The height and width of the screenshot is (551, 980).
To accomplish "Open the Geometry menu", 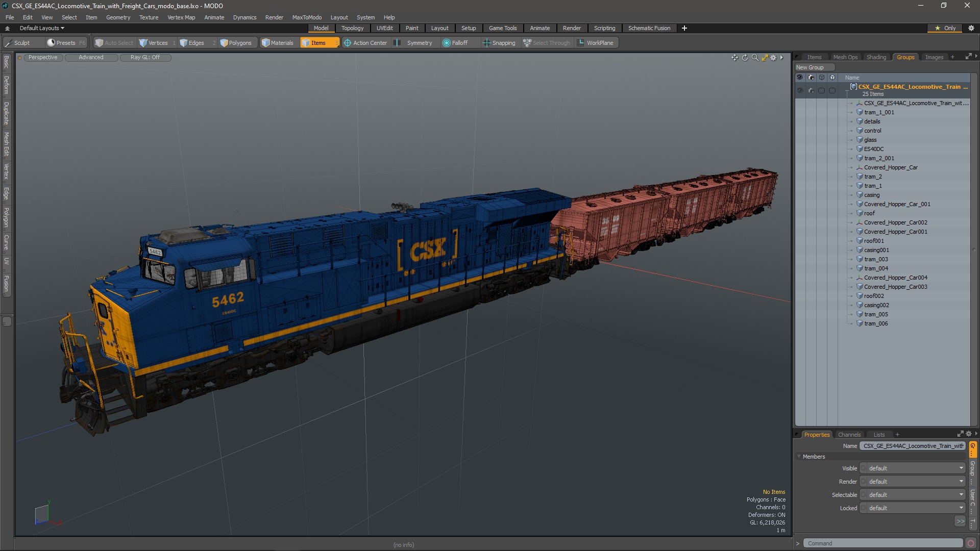I will point(118,17).
